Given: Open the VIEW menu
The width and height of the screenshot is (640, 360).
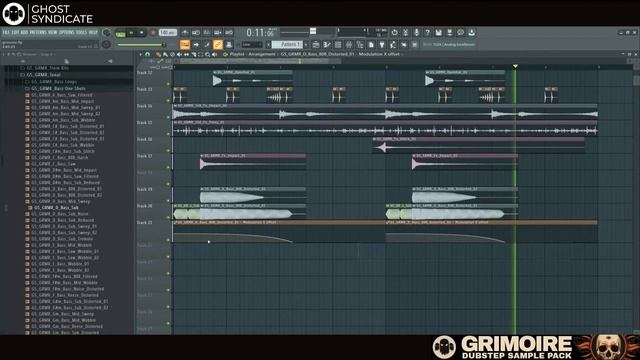Looking at the screenshot, I should pyautogui.click(x=53, y=32).
